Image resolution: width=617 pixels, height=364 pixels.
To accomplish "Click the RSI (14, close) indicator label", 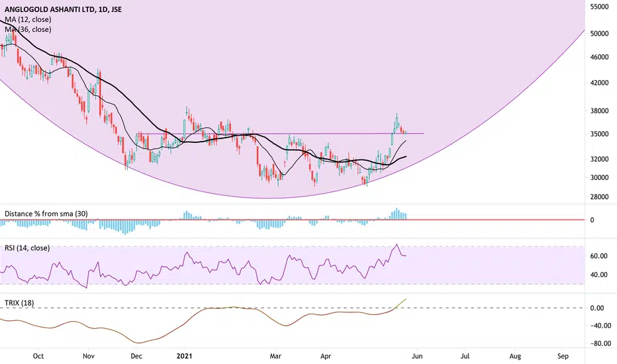I will [x=27, y=248].
